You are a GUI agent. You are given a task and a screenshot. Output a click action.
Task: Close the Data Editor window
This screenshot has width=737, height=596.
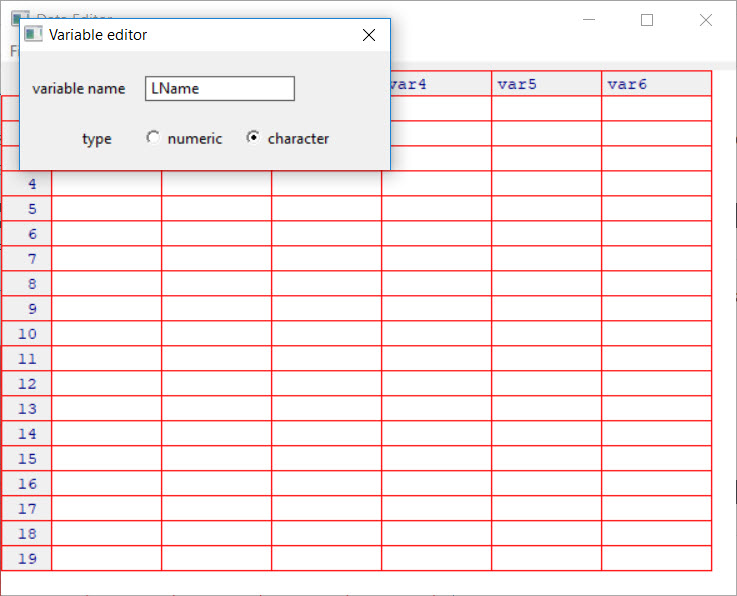coord(706,20)
